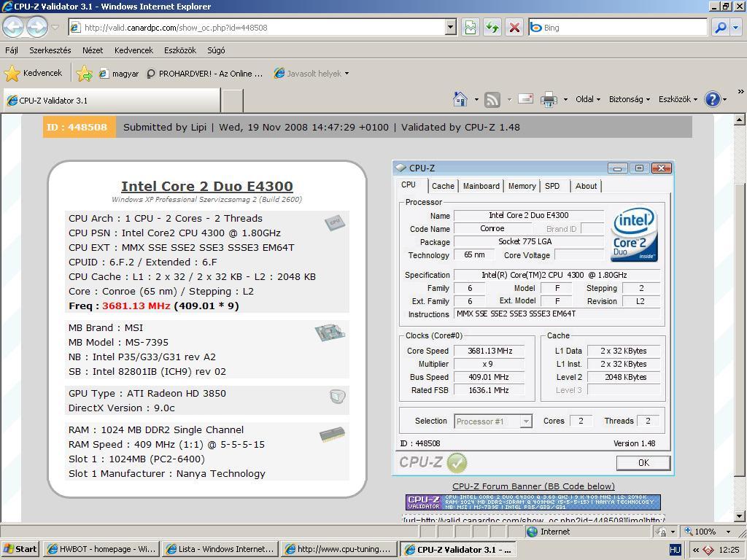The width and height of the screenshot is (747, 560).
Task: Click graphics icon beside GPU Type
Action: click(337, 396)
